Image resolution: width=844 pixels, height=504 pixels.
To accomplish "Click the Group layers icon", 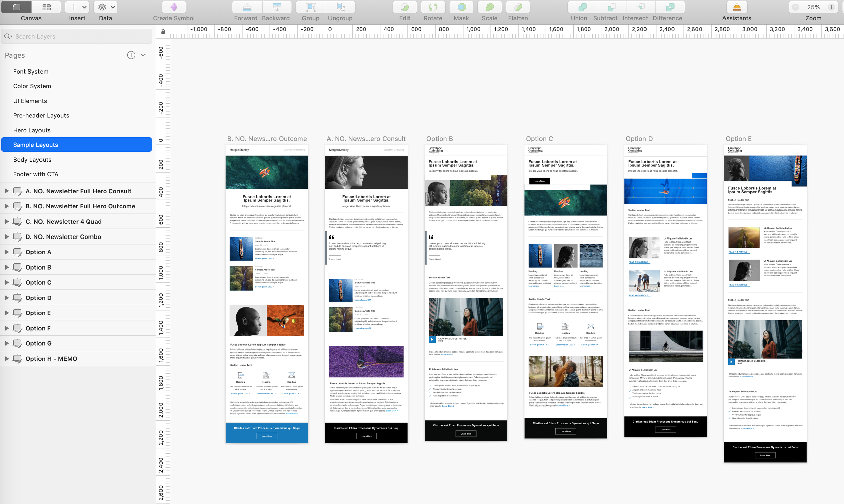I will pos(311,7).
